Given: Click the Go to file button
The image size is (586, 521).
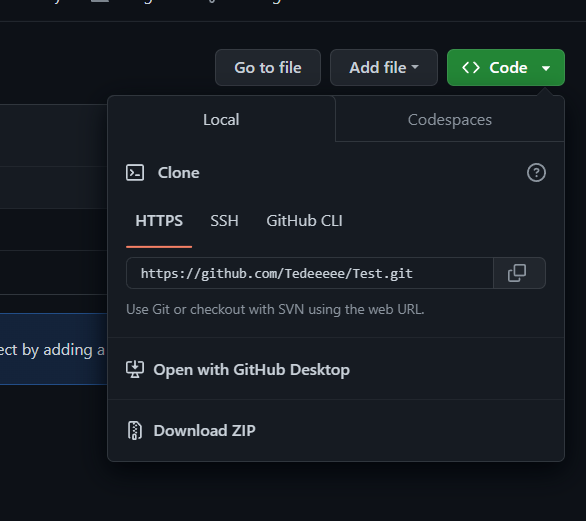Looking at the screenshot, I should pyautogui.click(x=268, y=68).
